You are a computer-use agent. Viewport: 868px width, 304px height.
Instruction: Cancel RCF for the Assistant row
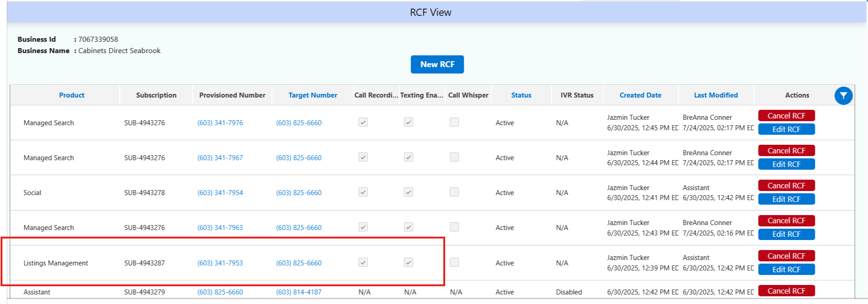[x=786, y=291]
